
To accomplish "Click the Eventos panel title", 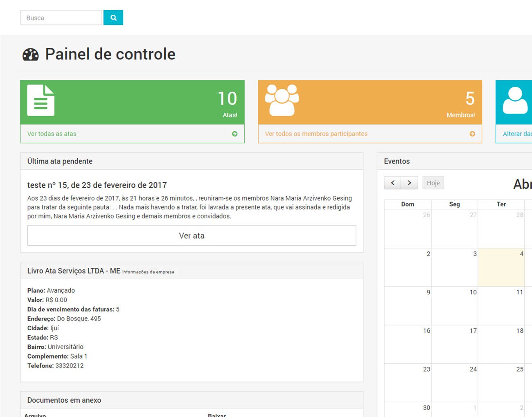I will pyautogui.click(x=397, y=161).
